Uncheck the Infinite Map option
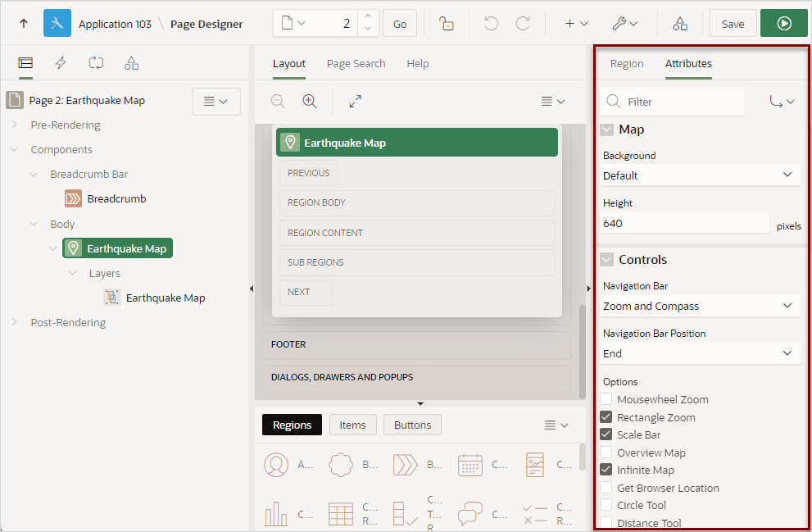812x532 pixels. (x=606, y=470)
